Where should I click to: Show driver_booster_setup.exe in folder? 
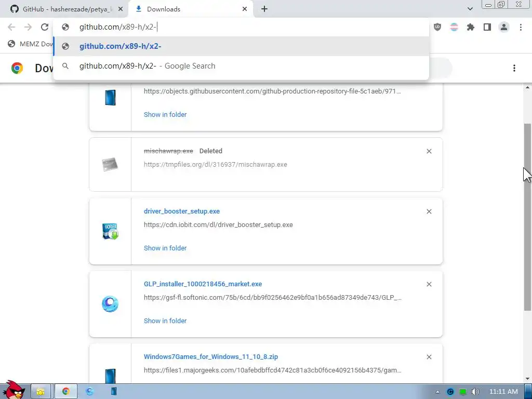point(165,248)
